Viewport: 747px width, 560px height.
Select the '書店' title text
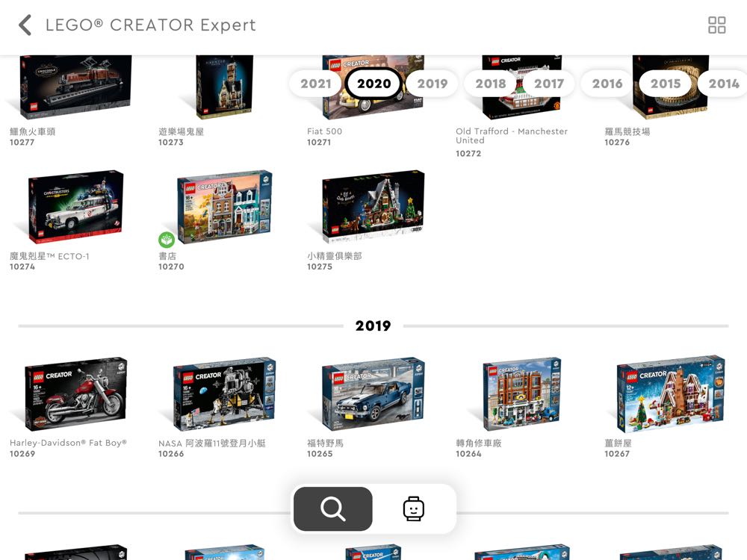(167, 256)
